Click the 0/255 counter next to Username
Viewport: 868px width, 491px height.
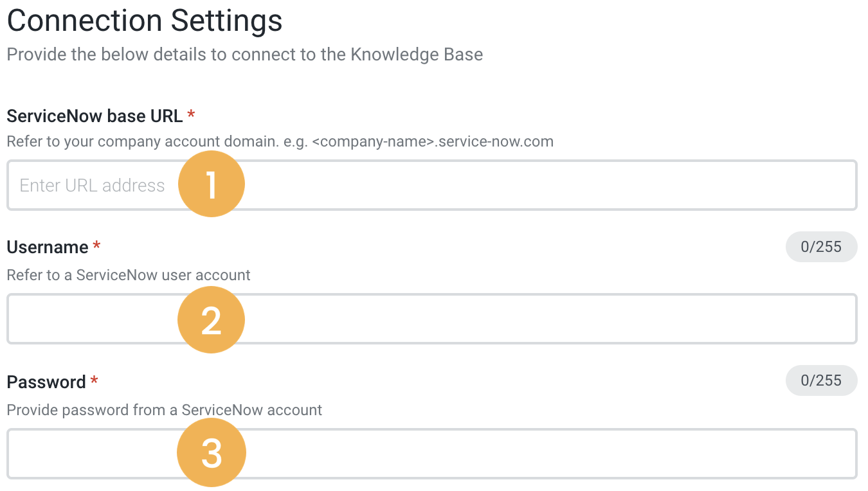[821, 247]
